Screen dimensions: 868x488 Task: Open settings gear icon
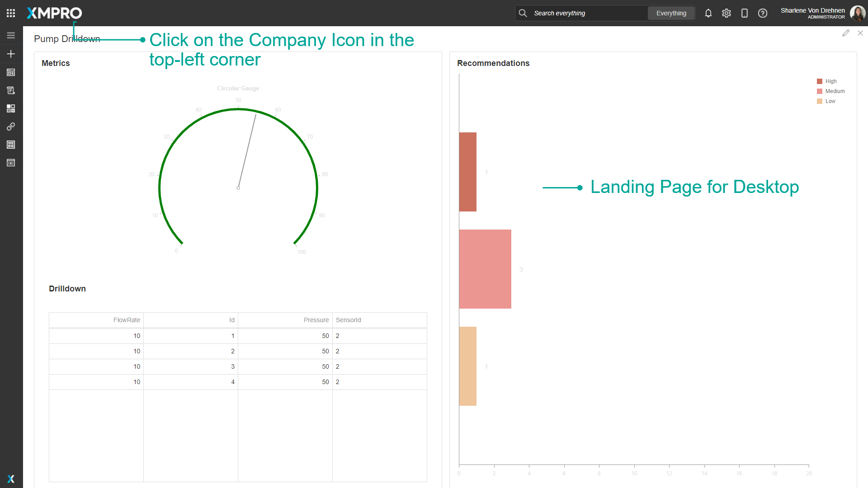726,13
